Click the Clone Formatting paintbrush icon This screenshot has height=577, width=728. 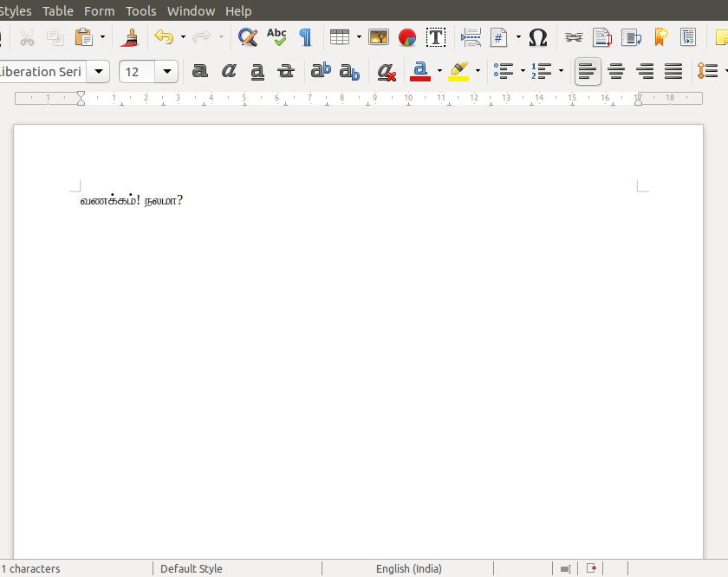pos(130,37)
